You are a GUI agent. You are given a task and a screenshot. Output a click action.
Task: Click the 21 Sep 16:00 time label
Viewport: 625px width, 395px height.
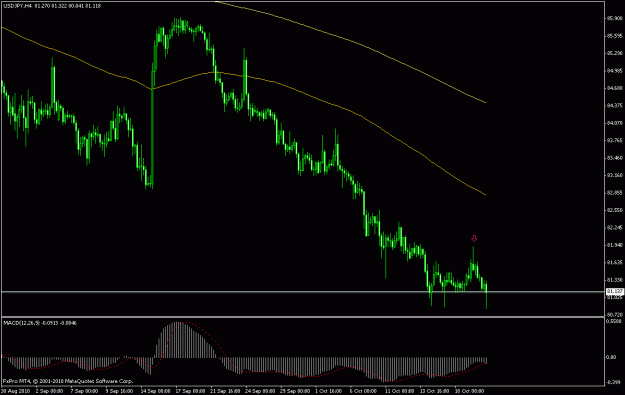[225, 391]
